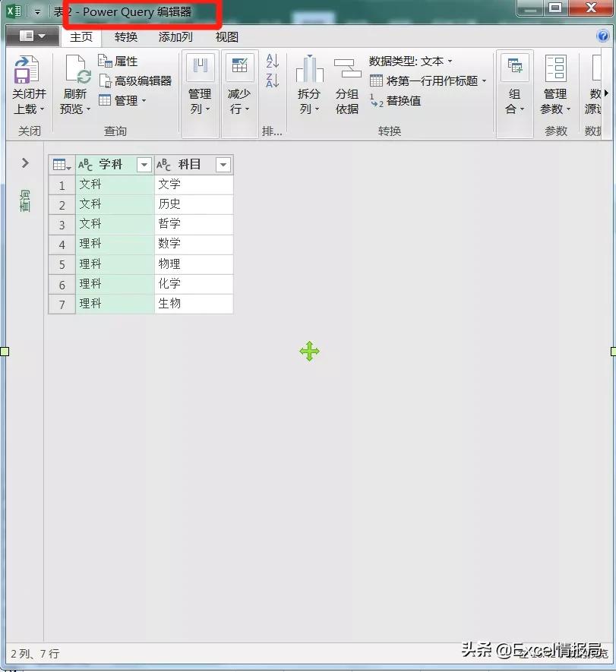
Task: Select row number 1
Action: [x=62, y=185]
